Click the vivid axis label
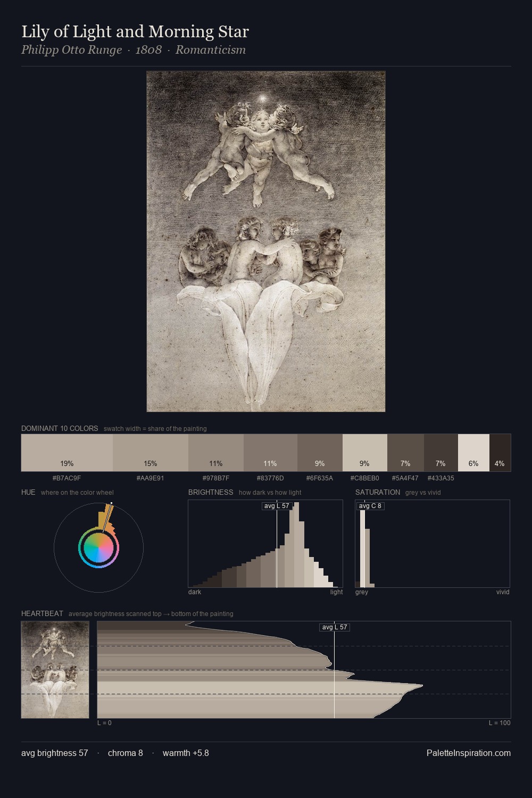Image resolution: width=532 pixels, height=798 pixels. click(x=503, y=592)
